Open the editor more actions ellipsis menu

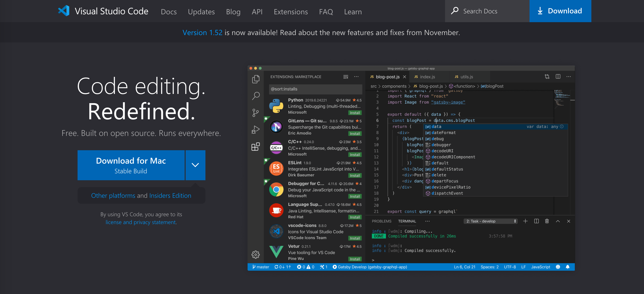569,77
